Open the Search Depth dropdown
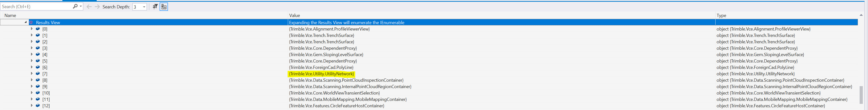The image size is (868, 110). 144,7
